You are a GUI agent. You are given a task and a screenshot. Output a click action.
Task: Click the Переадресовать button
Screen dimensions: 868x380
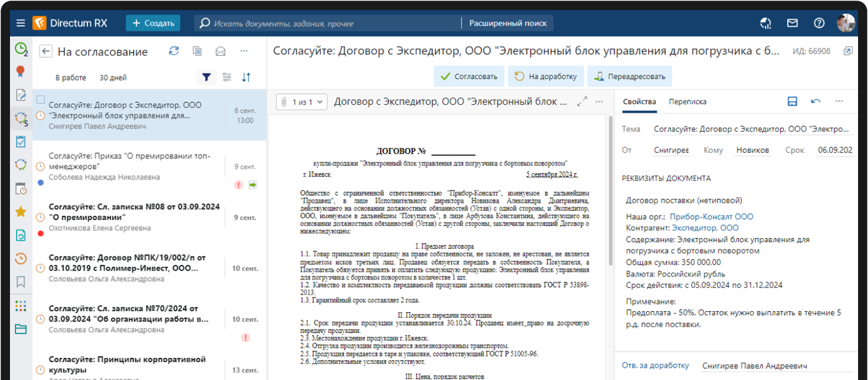click(629, 76)
